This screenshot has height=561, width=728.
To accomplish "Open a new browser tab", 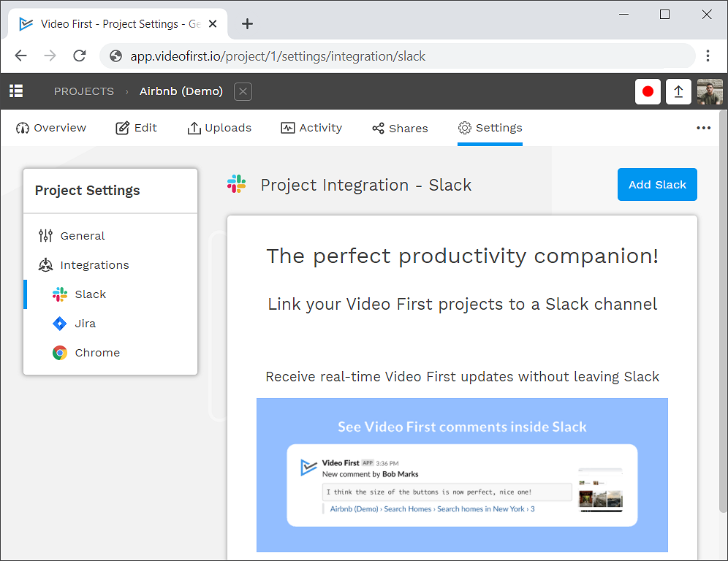I will click(x=247, y=24).
